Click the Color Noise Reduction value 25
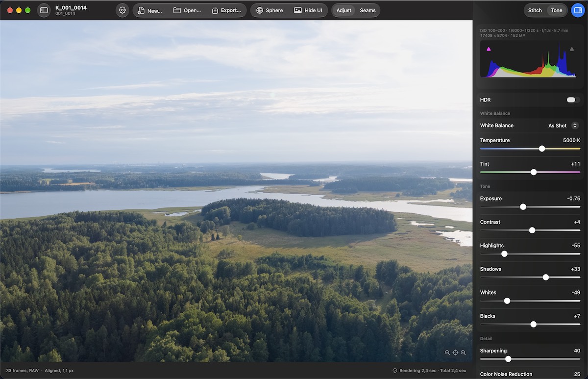Viewport: 588px width, 379px height. click(577, 374)
